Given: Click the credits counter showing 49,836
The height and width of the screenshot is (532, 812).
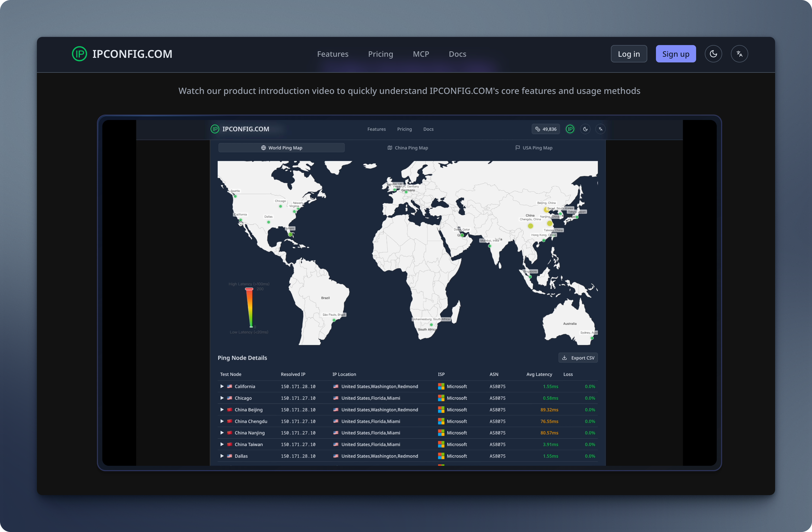Looking at the screenshot, I should tap(545, 129).
